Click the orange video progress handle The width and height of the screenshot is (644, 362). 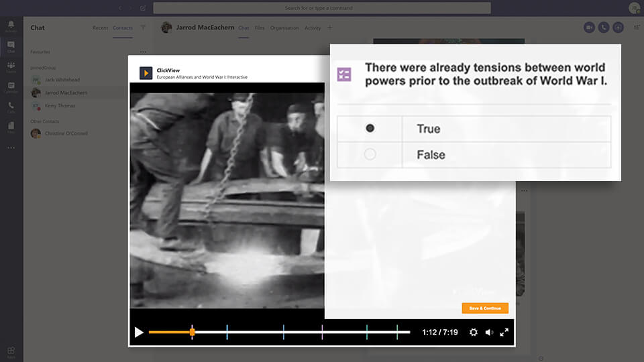click(x=193, y=332)
